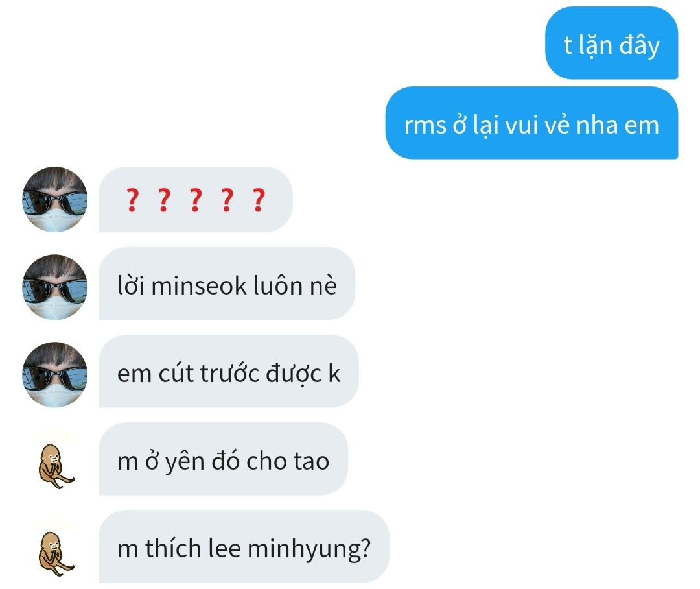This screenshot has height=589, width=700.
Task: Click the middle red question mark emoji
Action: coord(196,200)
